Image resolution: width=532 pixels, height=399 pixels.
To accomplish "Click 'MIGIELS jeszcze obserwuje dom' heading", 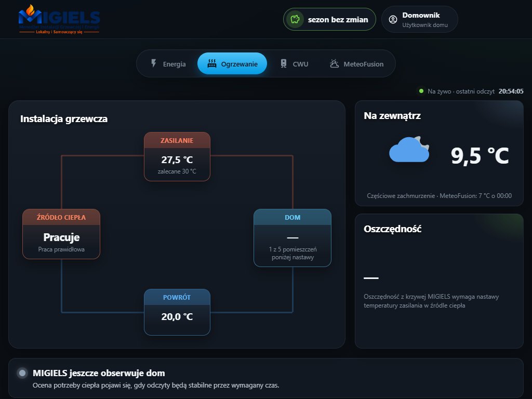I will (x=99, y=373).
